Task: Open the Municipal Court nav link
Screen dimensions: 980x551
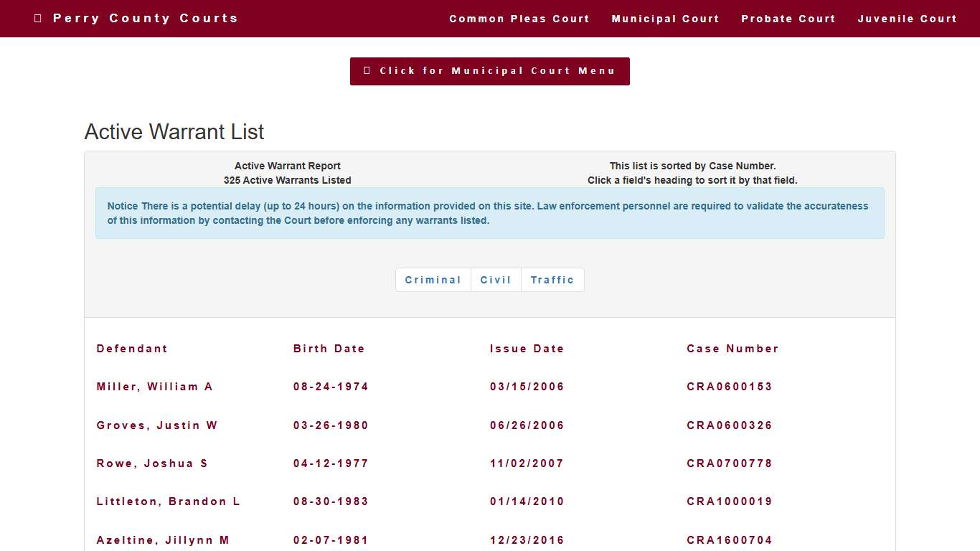Action: tap(665, 19)
